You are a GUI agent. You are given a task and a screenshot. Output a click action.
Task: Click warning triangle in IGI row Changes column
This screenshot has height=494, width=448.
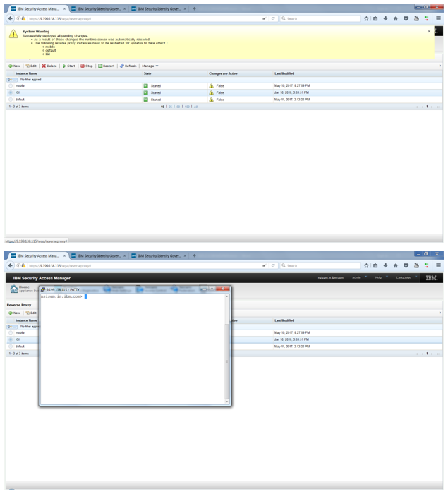[x=211, y=92]
